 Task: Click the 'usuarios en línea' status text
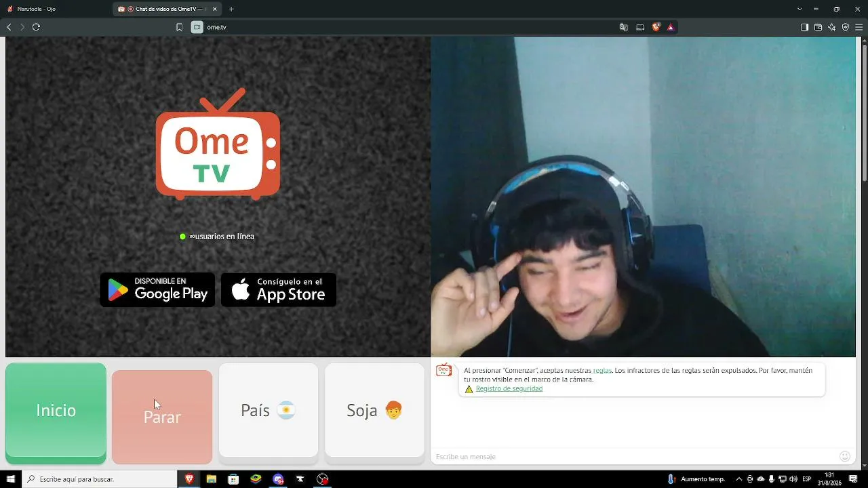[222, 237]
